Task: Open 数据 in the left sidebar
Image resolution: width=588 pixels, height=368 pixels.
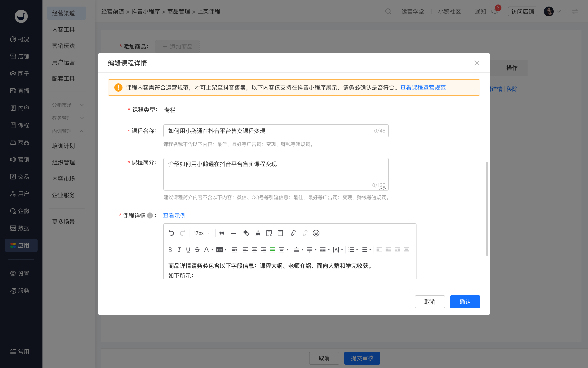Action: [x=20, y=228]
